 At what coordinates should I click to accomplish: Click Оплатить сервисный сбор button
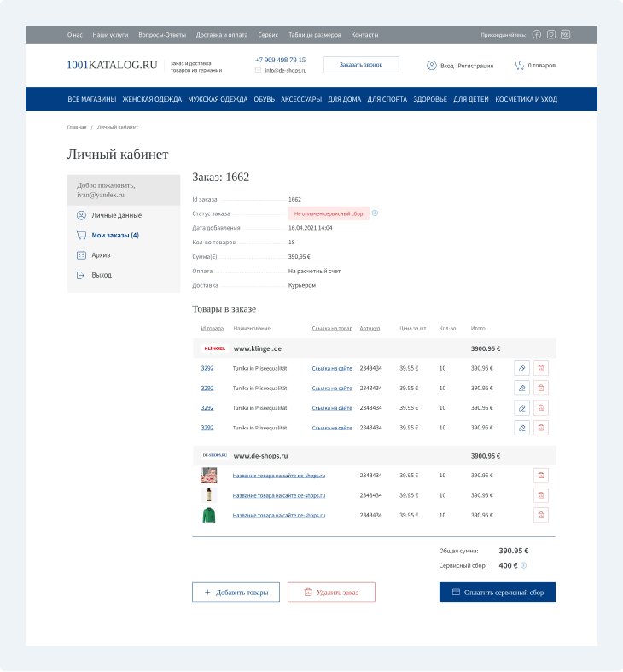[497, 592]
